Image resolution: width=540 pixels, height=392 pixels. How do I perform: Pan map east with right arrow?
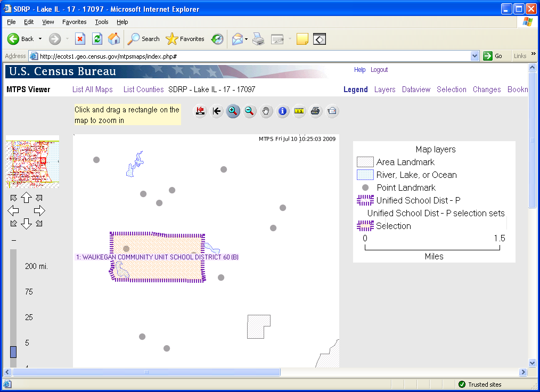tap(39, 210)
